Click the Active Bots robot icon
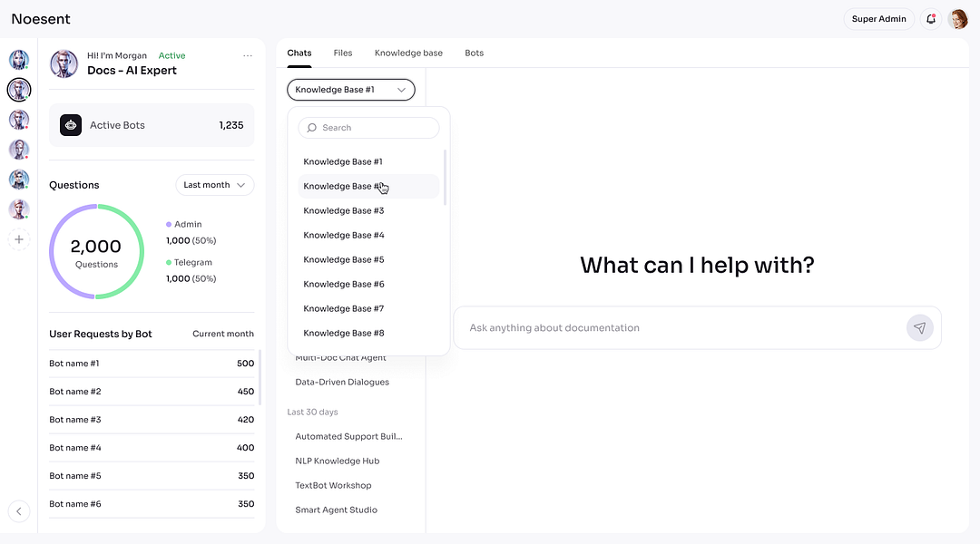The image size is (980, 544). click(71, 125)
